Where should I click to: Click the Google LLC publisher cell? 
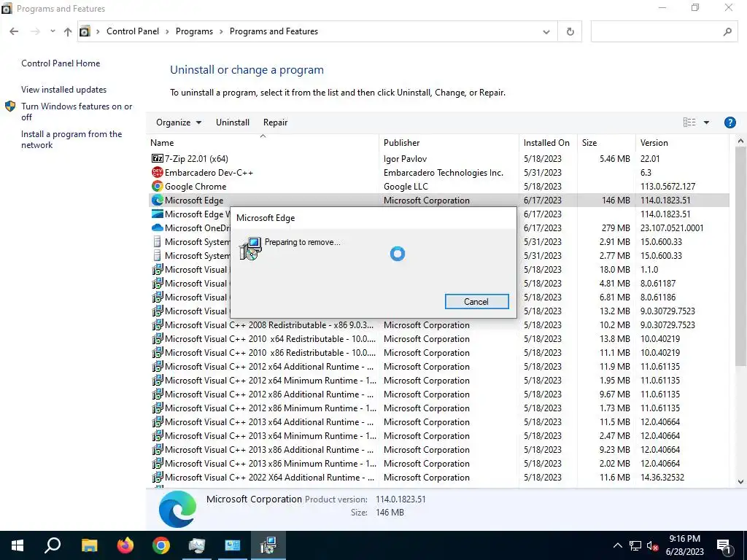406,186
